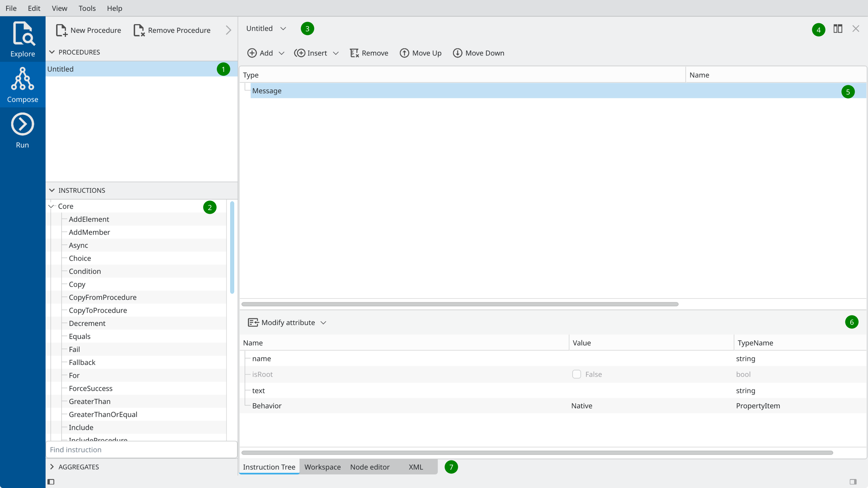Viewport: 868px width, 488px height.
Task: Move the instruction down
Action: point(478,53)
